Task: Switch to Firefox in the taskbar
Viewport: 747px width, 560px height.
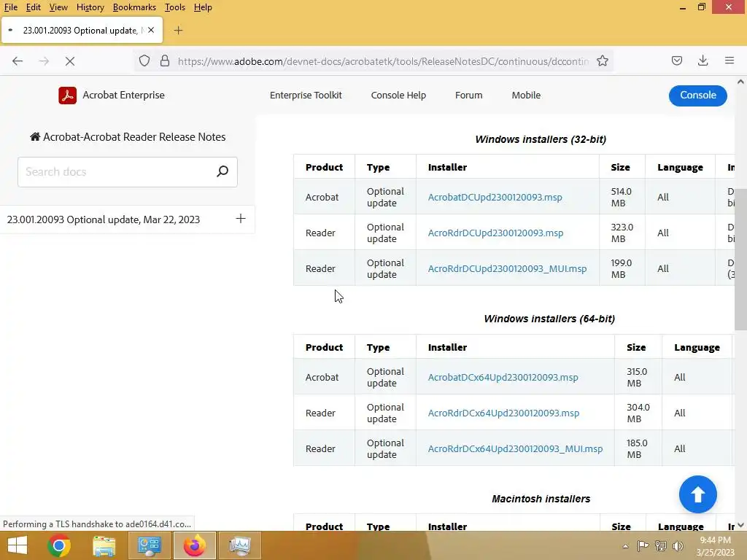Action: pyautogui.click(x=194, y=545)
